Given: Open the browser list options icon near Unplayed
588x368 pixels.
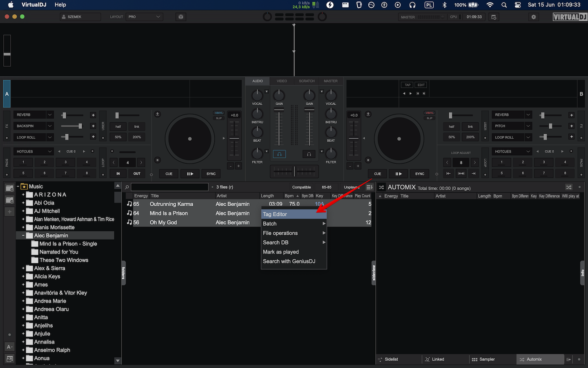Looking at the screenshot, I should pyautogui.click(x=370, y=187).
